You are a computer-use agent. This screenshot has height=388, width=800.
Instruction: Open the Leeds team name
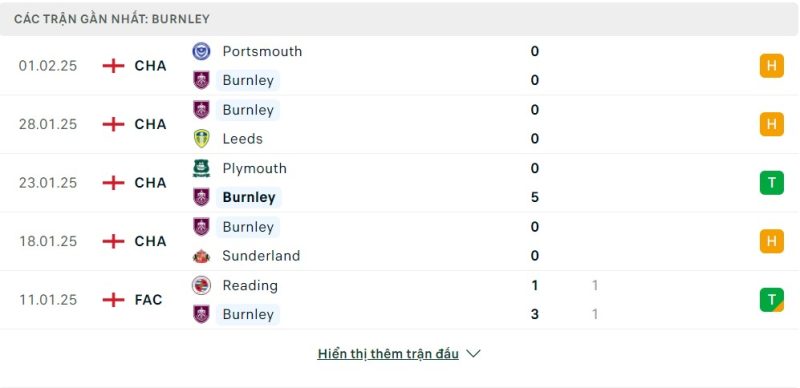[242, 139]
